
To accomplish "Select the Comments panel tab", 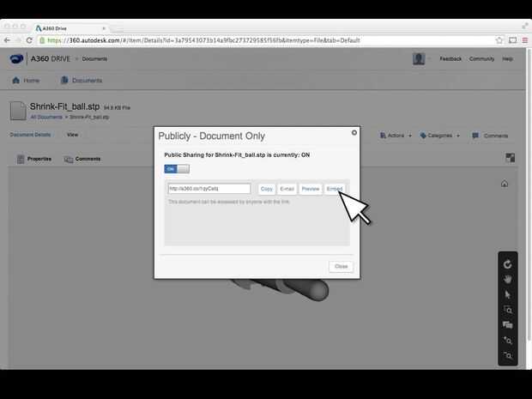I will (x=82, y=159).
